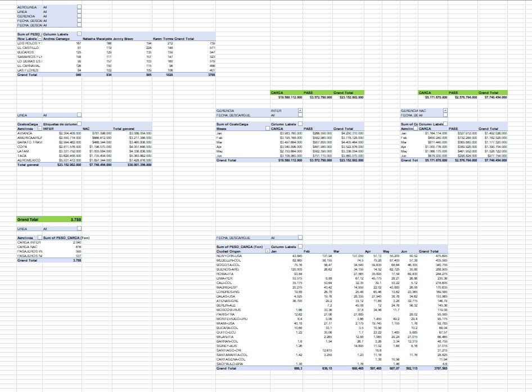Select the Ciudad Origen header cell

(228, 251)
